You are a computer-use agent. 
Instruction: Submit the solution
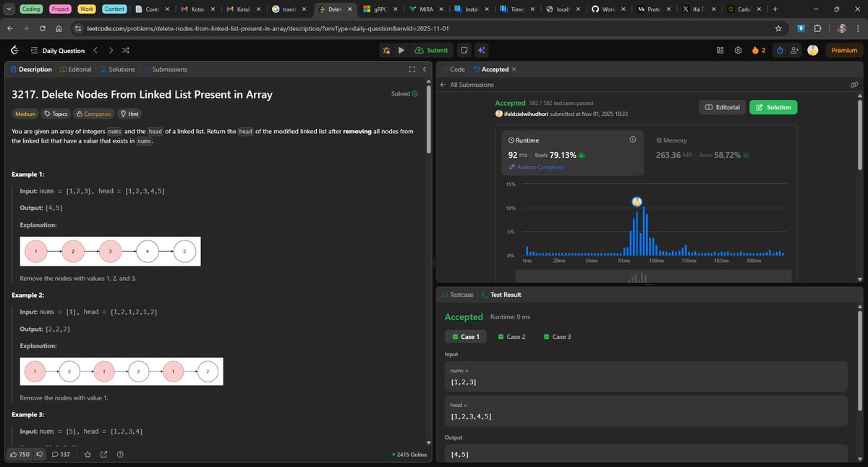pyautogui.click(x=432, y=51)
